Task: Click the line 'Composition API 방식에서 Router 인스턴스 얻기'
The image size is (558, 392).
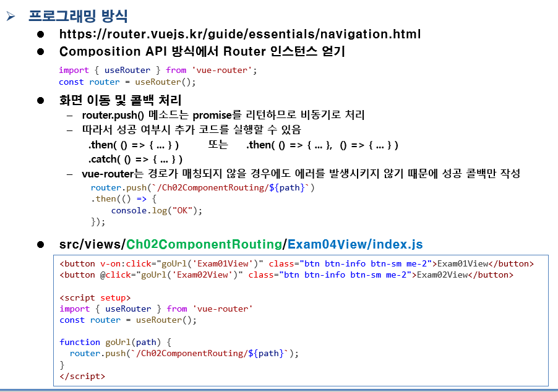Action: point(202,51)
